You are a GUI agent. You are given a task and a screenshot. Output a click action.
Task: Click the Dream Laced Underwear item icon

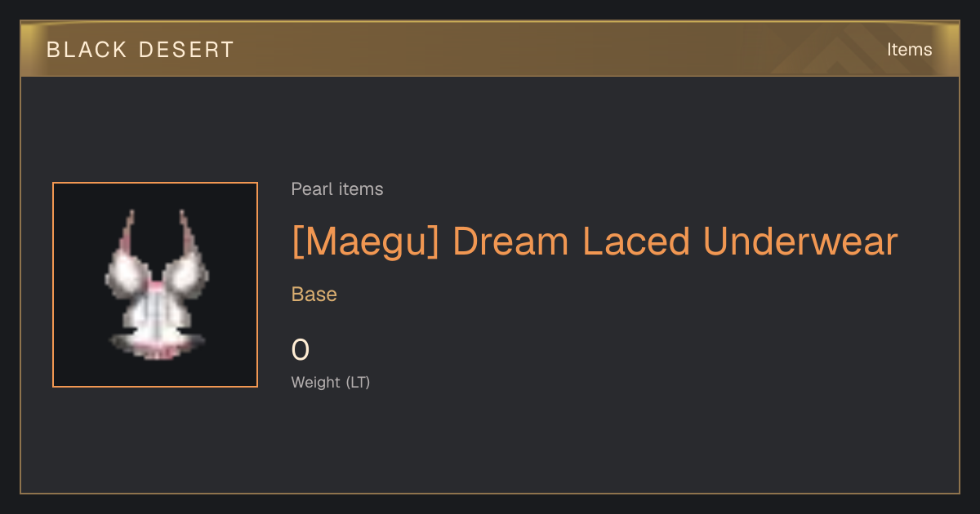[155, 285]
